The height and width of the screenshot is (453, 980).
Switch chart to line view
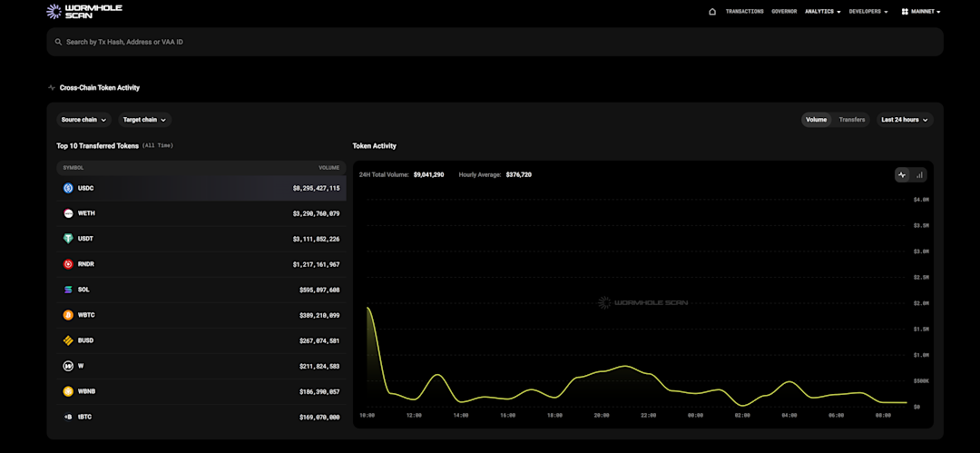click(902, 175)
